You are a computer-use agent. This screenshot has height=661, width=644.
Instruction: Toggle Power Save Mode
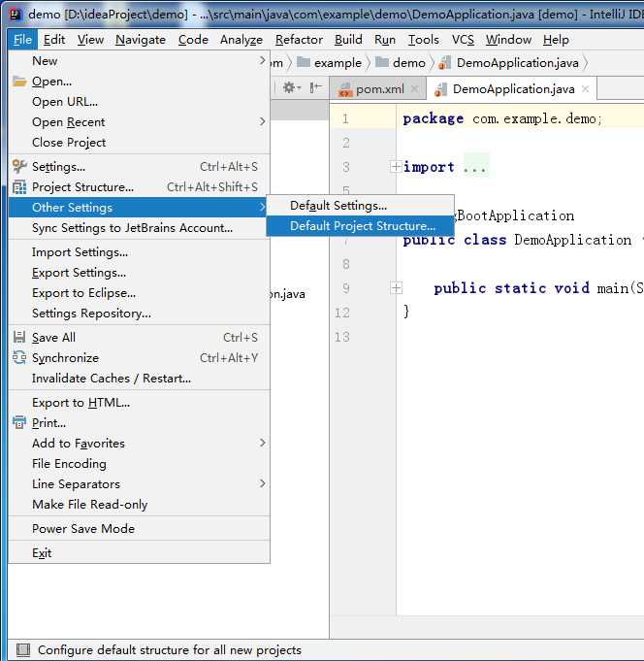(x=139, y=529)
